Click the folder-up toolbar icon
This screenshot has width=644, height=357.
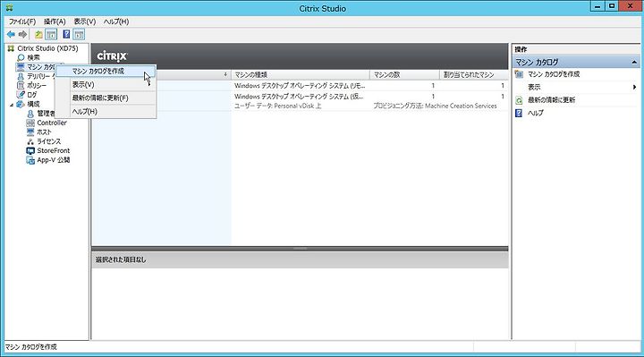tap(38, 35)
